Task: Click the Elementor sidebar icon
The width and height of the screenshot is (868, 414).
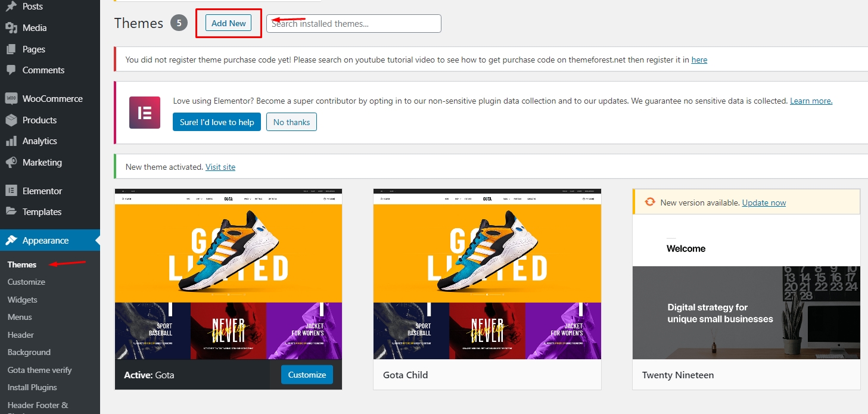Action: click(x=11, y=191)
